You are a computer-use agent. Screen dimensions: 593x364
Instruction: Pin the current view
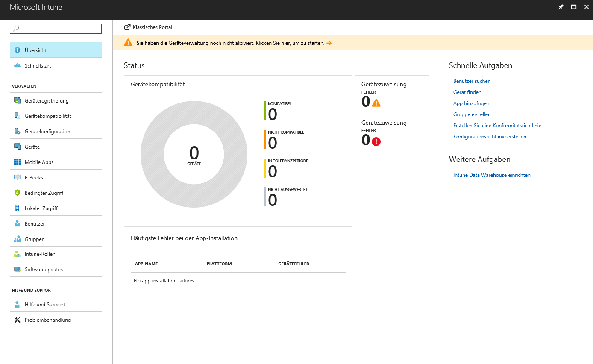point(561,7)
